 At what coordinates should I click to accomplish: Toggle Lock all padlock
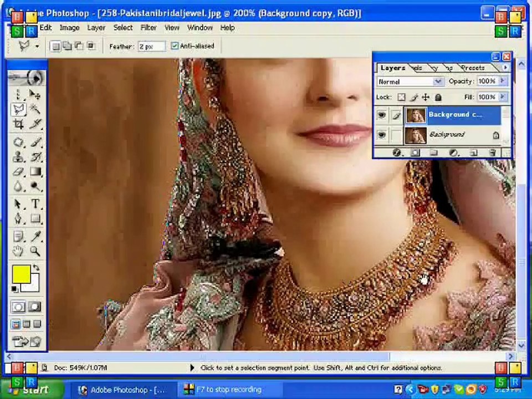point(438,98)
